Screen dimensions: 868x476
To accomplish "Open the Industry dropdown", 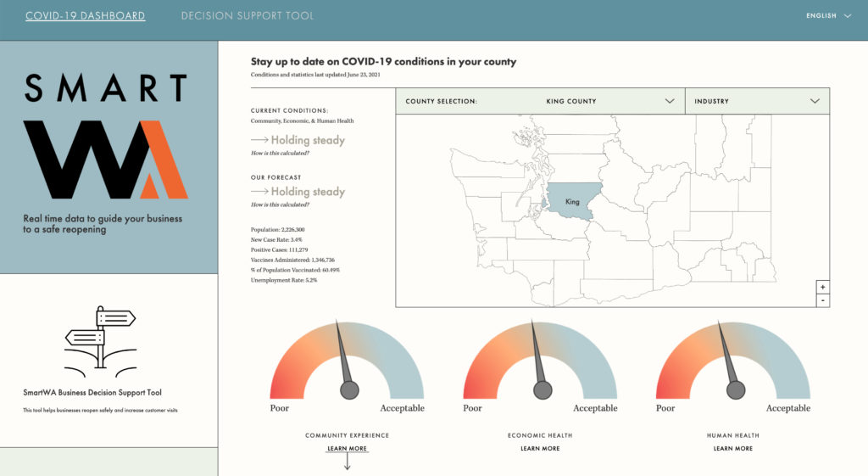I will [x=756, y=101].
